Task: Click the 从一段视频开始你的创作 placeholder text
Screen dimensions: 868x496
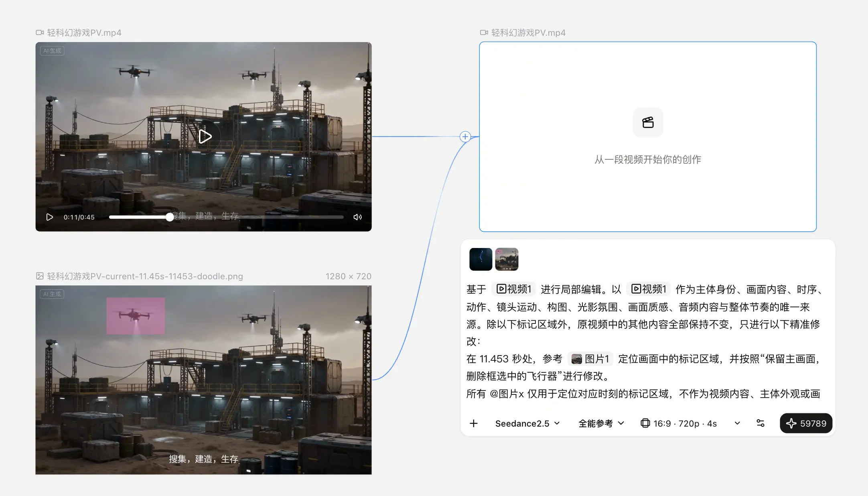Action: point(648,160)
